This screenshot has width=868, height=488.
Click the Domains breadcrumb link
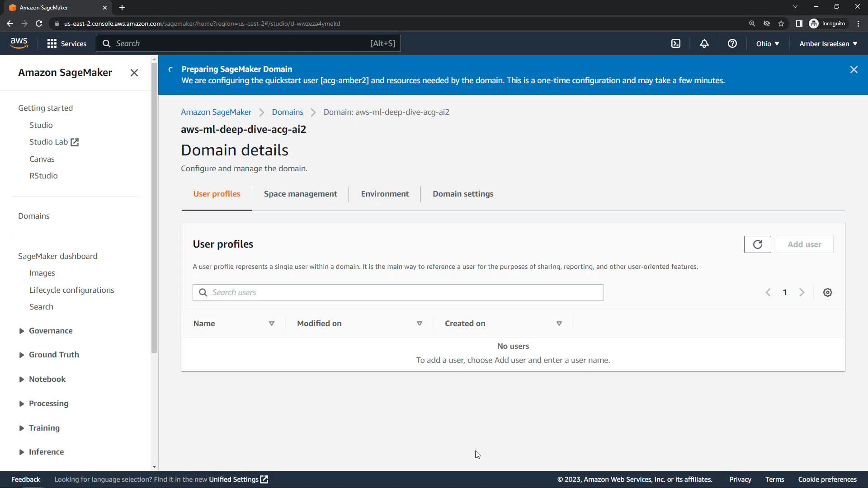click(288, 112)
